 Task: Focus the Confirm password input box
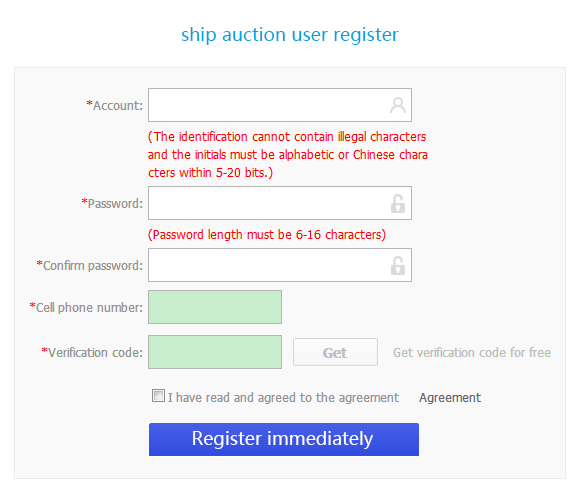click(280, 265)
